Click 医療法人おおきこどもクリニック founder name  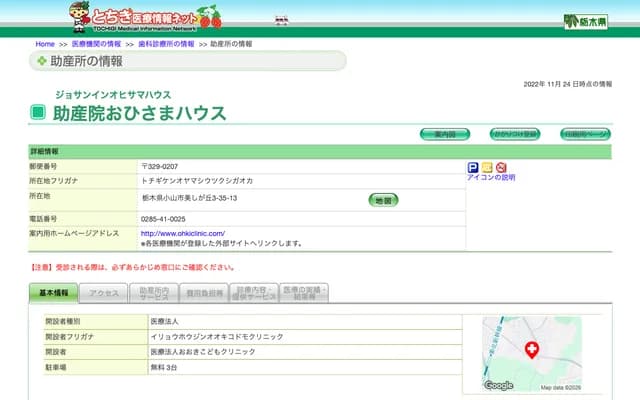coord(203,352)
